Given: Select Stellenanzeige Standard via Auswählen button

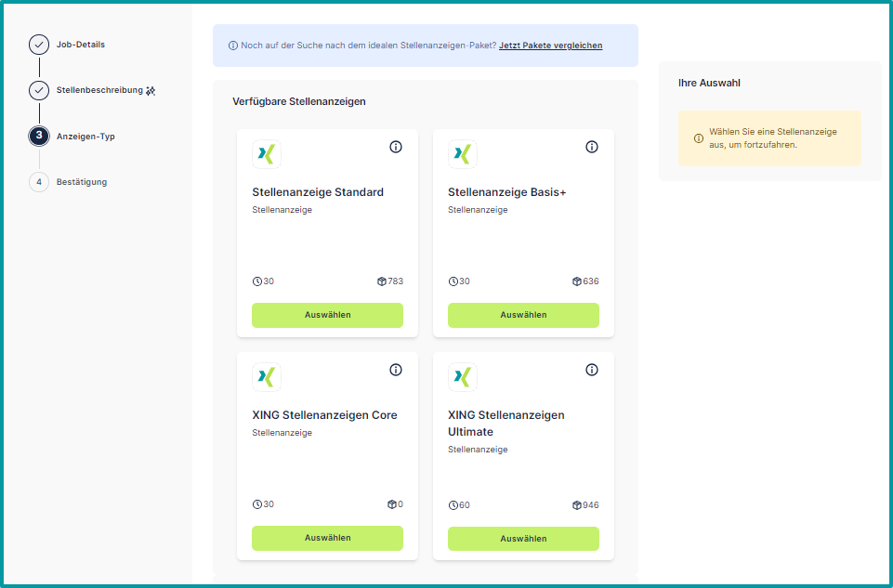Looking at the screenshot, I should pyautogui.click(x=327, y=315).
